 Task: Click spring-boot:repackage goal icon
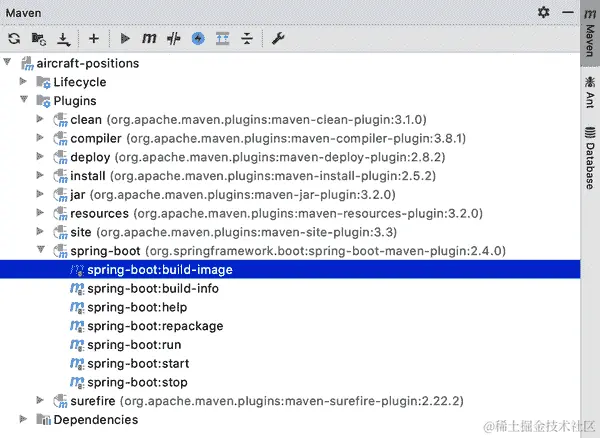pyautogui.click(x=77, y=326)
